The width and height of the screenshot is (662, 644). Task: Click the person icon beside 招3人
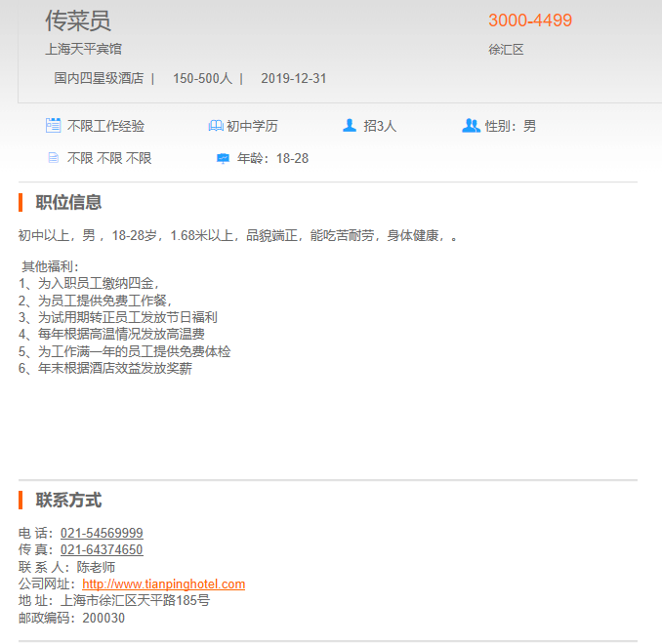tap(350, 126)
